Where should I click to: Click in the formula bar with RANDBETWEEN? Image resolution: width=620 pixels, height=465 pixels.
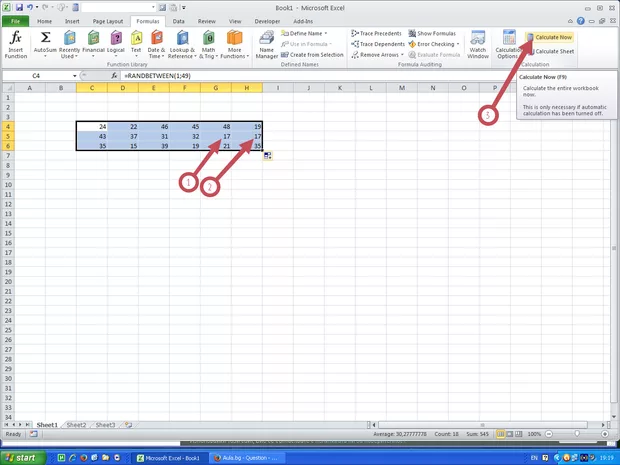click(x=368, y=76)
